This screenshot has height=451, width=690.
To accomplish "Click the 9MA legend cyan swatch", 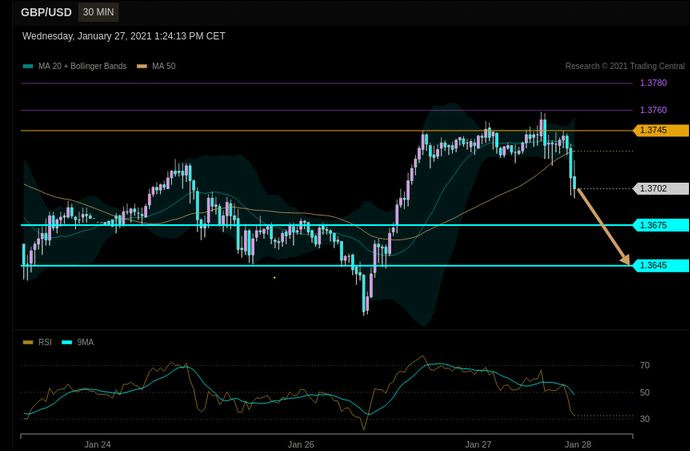I will (x=66, y=342).
